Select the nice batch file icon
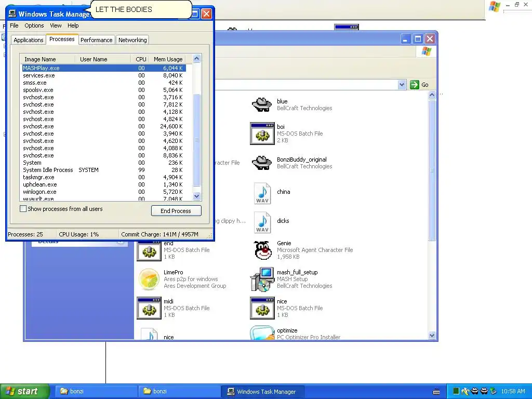Image resolution: width=532 pixels, height=399 pixels. (262, 309)
